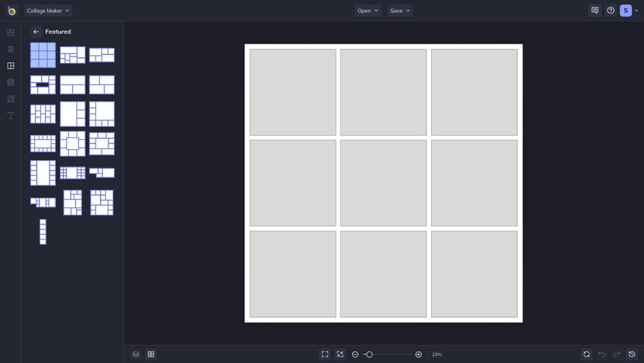Choose layout with large left cell and three right cells

(73, 114)
